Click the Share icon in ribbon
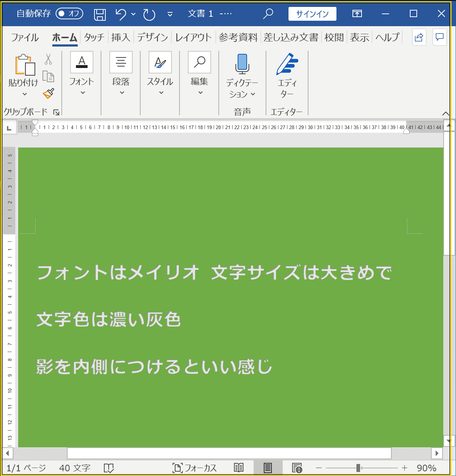Screen dimensions: 456x476 tap(419, 37)
